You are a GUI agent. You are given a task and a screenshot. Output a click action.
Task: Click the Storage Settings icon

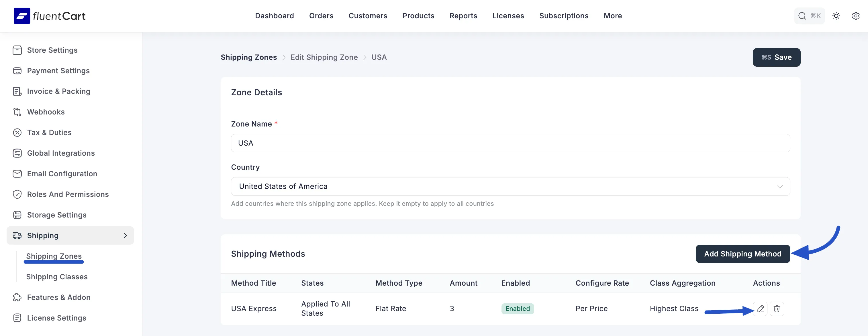[x=17, y=214]
